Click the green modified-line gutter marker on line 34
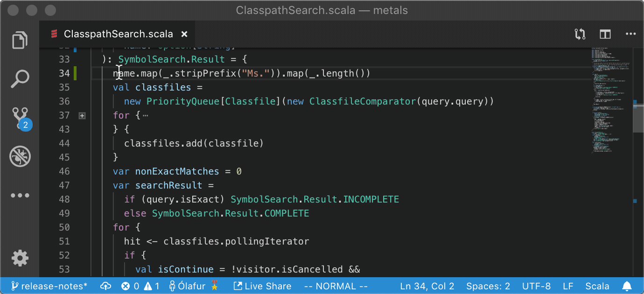The width and height of the screenshot is (644, 294). [75, 73]
